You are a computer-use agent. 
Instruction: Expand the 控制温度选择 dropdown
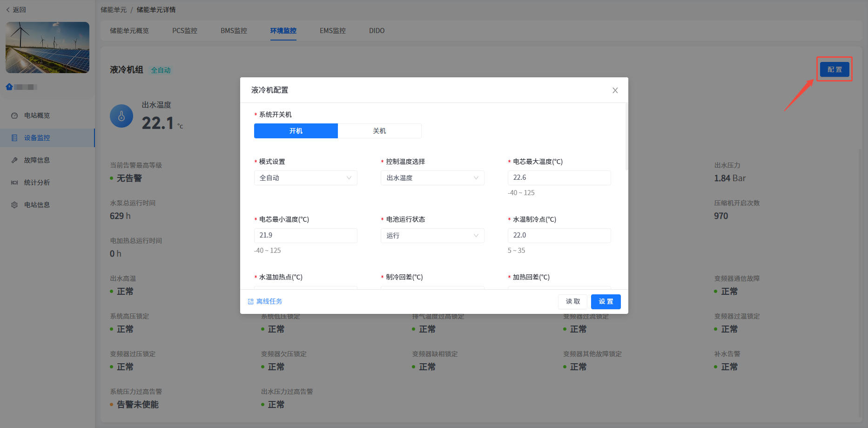click(432, 178)
